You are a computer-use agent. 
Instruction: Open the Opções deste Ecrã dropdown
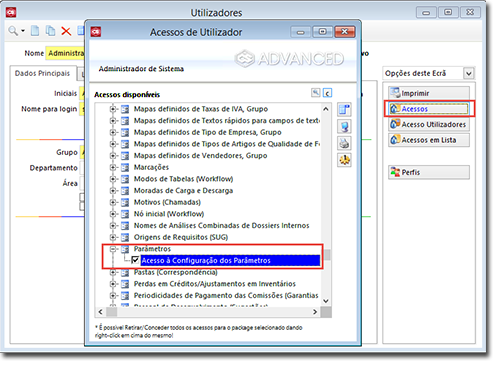point(469,73)
